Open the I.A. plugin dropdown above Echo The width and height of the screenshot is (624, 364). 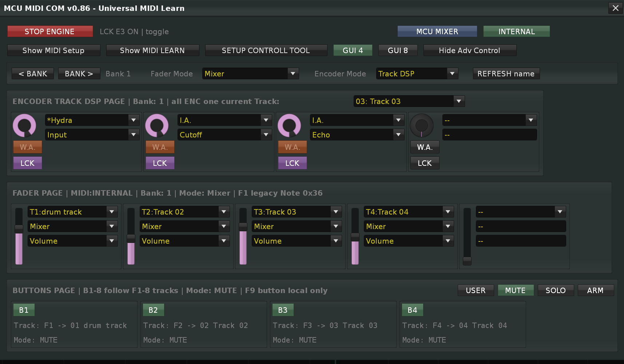pyautogui.click(x=357, y=120)
